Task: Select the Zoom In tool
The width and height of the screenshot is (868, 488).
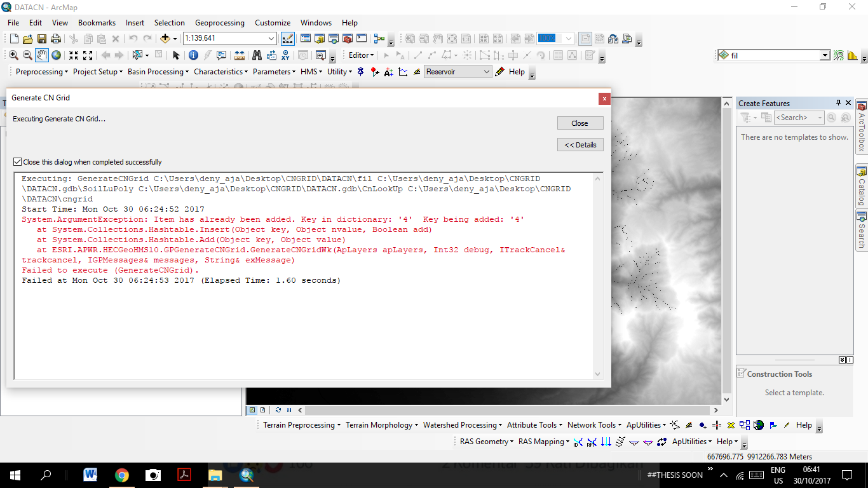Action: 13,55
